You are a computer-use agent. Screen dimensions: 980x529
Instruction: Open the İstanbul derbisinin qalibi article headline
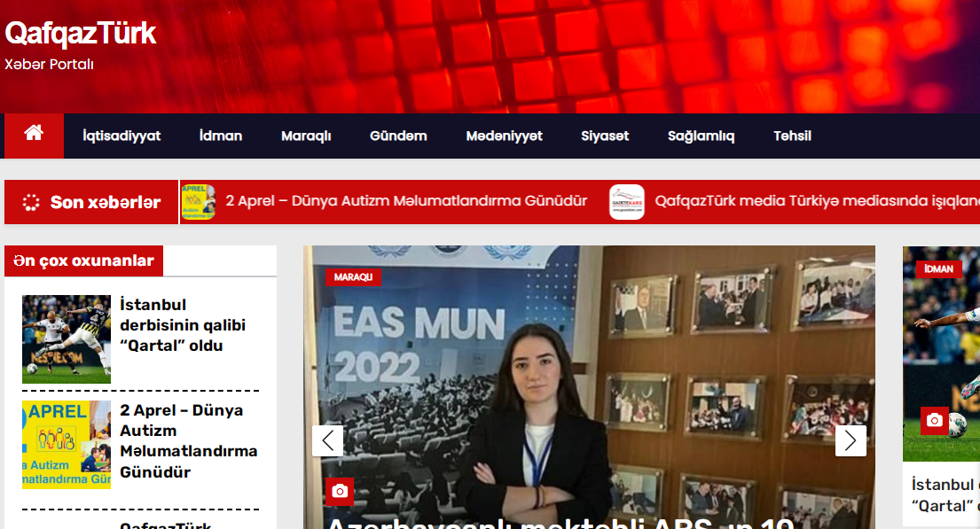183,325
